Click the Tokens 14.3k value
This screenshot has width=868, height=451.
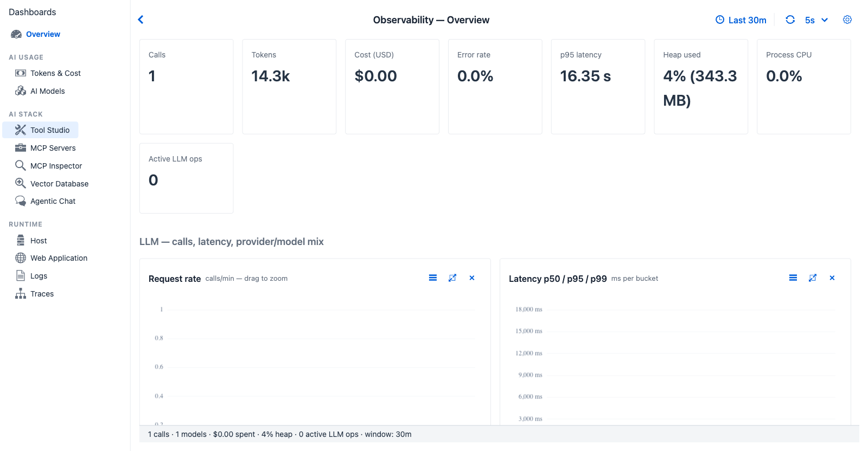click(271, 76)
